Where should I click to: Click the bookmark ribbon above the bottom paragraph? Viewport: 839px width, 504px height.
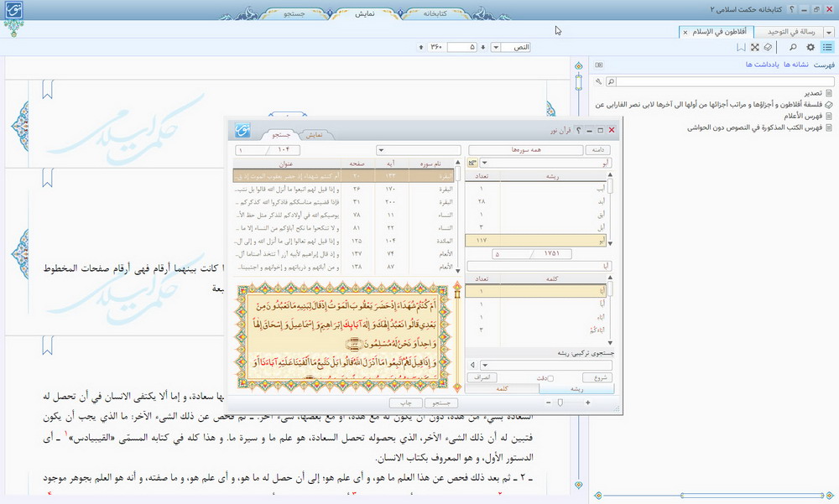coord(48,346)
